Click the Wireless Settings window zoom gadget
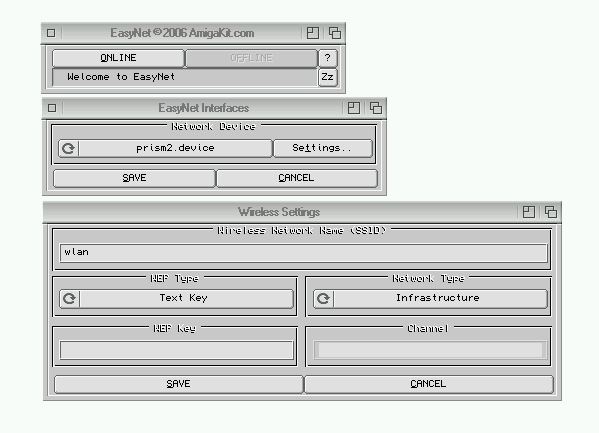599x433 pixels. click(x=529, y=212)
